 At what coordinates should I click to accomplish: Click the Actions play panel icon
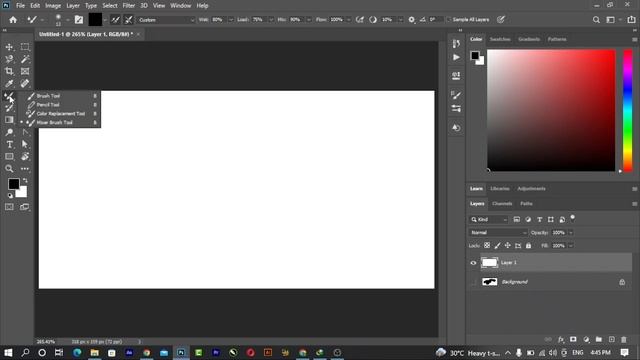(456, 58)
